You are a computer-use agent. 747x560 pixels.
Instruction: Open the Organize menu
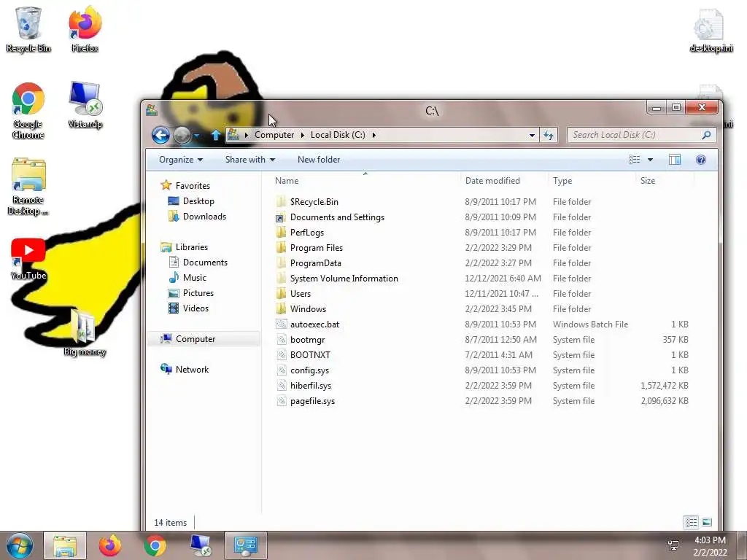pyautogui.click(x=181, y=160)
